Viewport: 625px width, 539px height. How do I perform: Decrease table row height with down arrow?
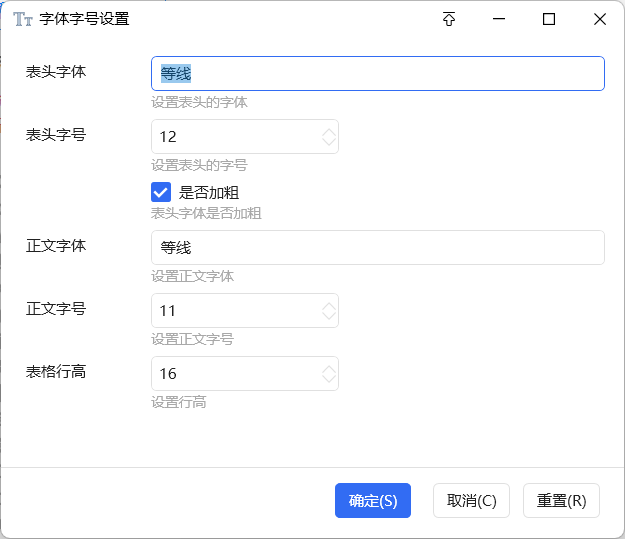tap(328, 379)
